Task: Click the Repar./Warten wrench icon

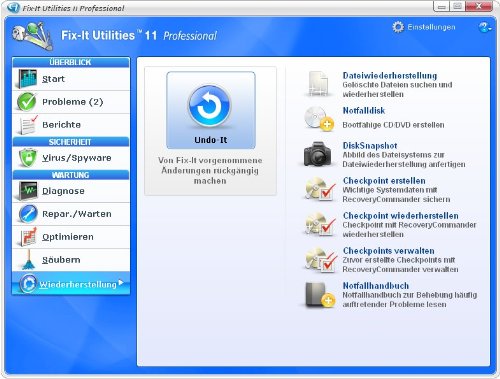Action: tap(28, 214)
